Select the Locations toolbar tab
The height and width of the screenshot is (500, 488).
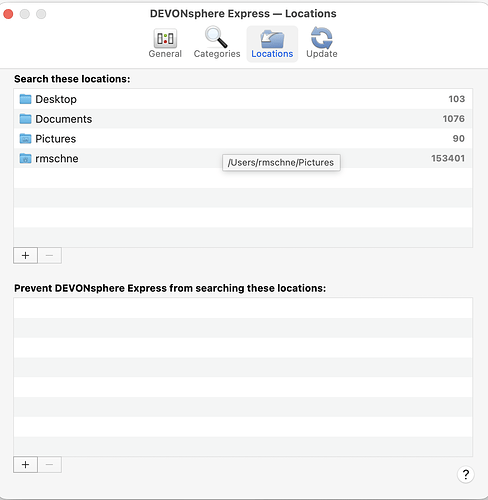272,44
